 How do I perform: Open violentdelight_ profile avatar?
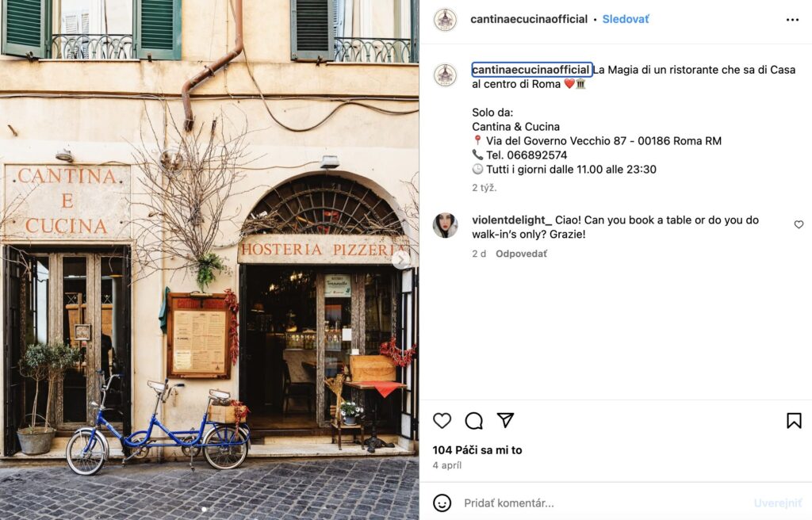[x=446, y=225]
